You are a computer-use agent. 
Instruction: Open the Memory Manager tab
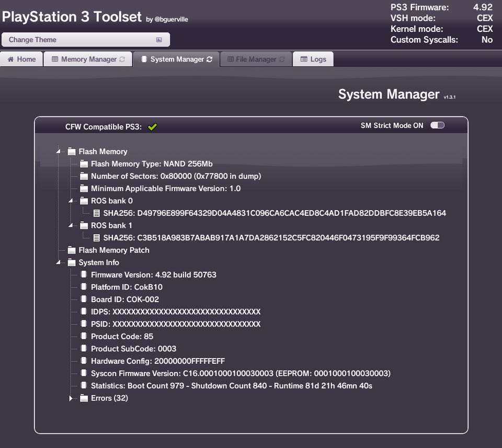88,60
